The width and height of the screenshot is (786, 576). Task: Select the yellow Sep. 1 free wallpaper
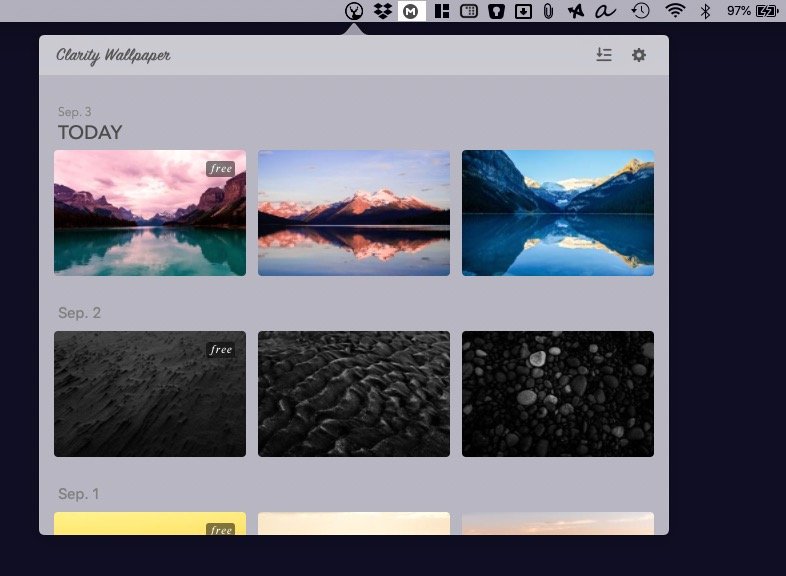pos(150,523)
